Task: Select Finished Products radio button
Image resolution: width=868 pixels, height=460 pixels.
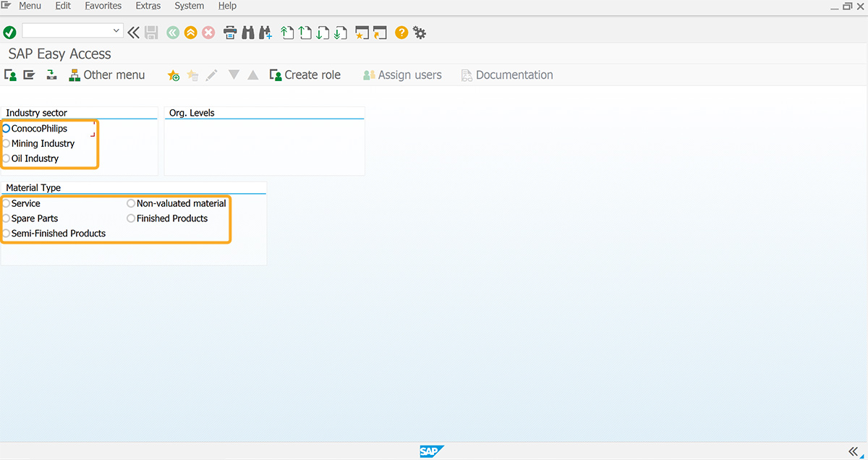Action: pos(131,218)
